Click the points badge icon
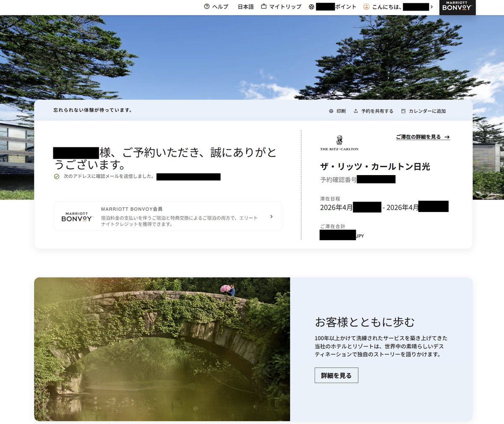 coord(311,7)
